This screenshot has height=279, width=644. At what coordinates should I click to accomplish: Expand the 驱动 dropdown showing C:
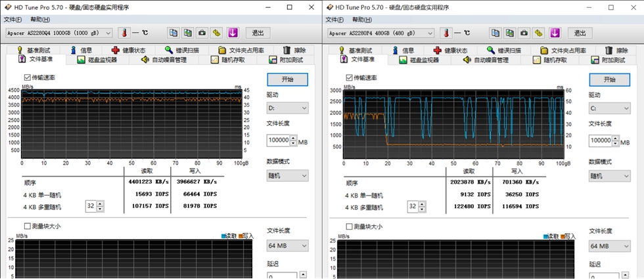point(610,108)
